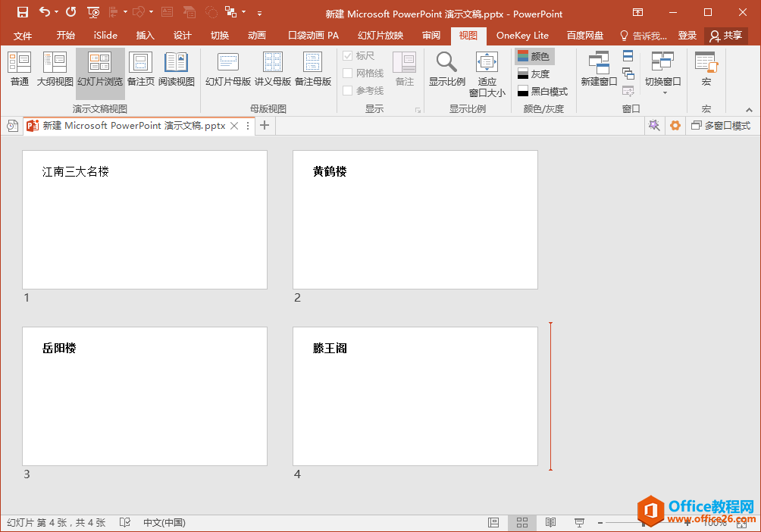
Task: Open 讲义母版 handout master view
Action: 273,69
